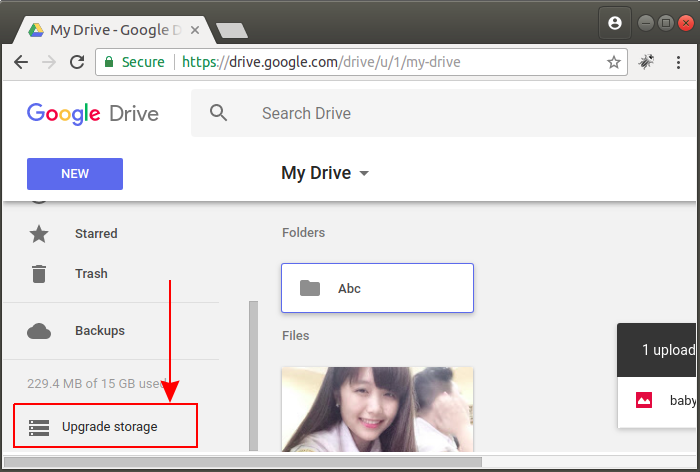Click the Upgrade storage stacked-bars icon
This screenshot has height=472, width=700.
(39, 427)
